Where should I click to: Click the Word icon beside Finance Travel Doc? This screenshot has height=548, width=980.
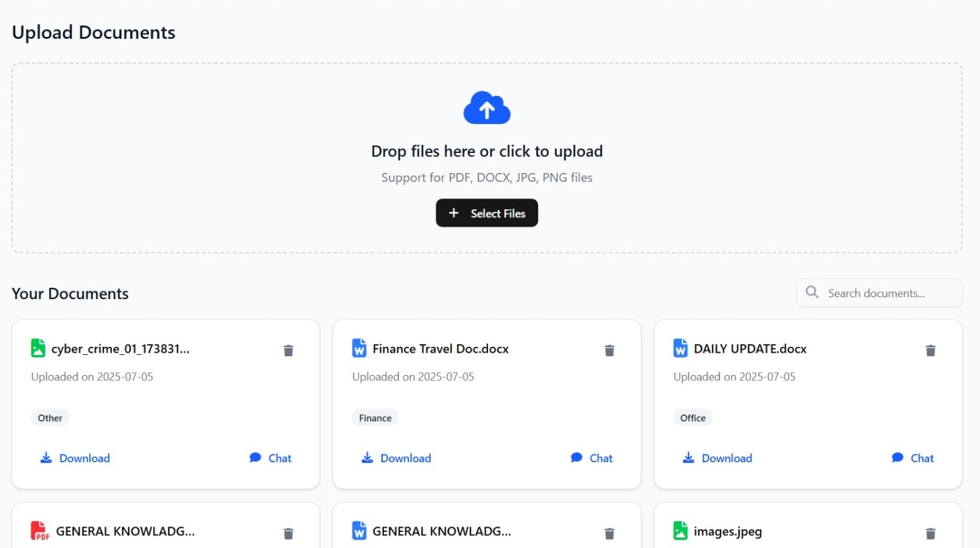coord(359,349)
